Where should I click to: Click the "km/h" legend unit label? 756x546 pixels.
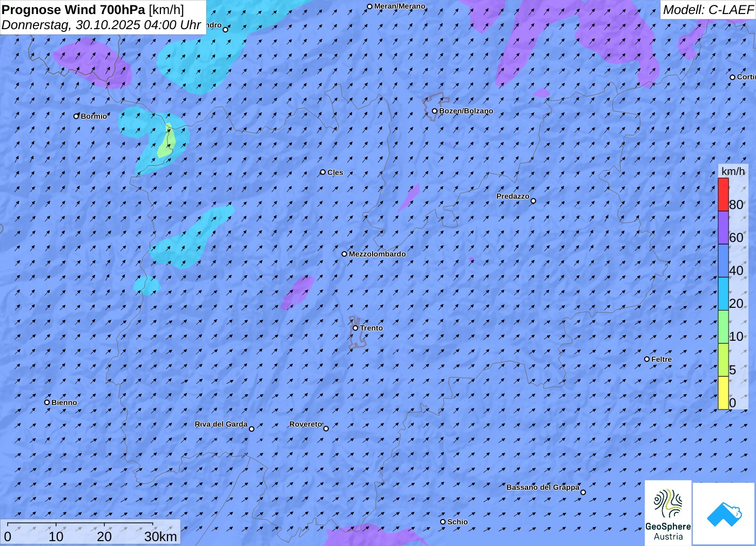[733, 171]
